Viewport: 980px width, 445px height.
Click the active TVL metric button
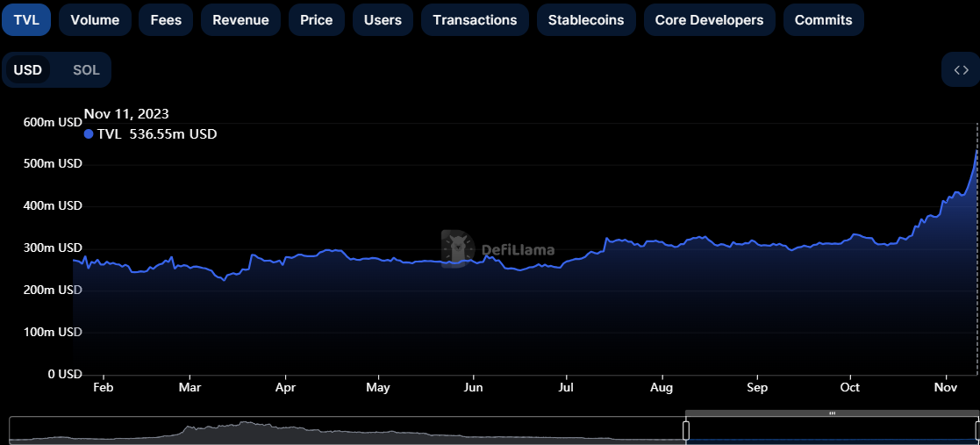tap(26, 19)
